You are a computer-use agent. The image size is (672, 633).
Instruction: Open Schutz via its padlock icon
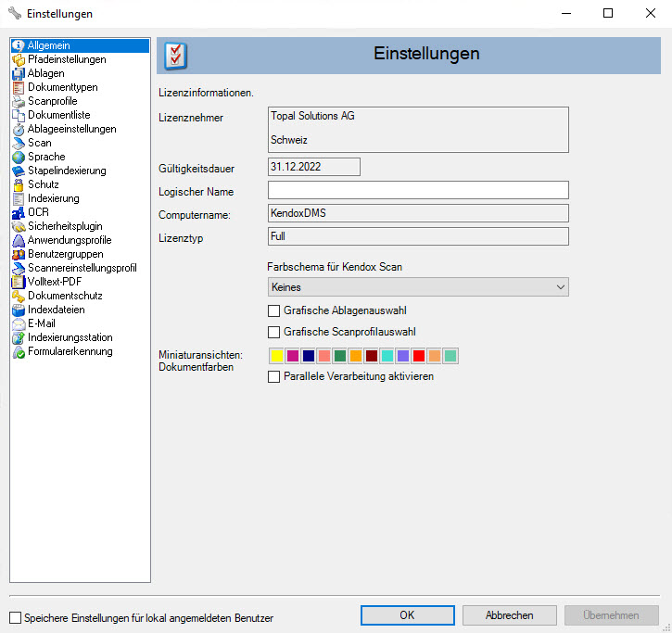tap(19, 184)
